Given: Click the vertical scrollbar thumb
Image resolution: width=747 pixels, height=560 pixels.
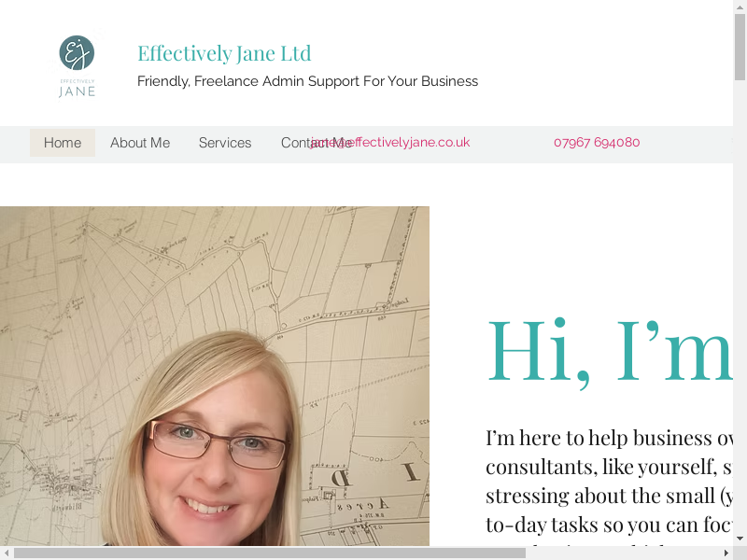Looking at the screenshot, I should coord(740,48).
